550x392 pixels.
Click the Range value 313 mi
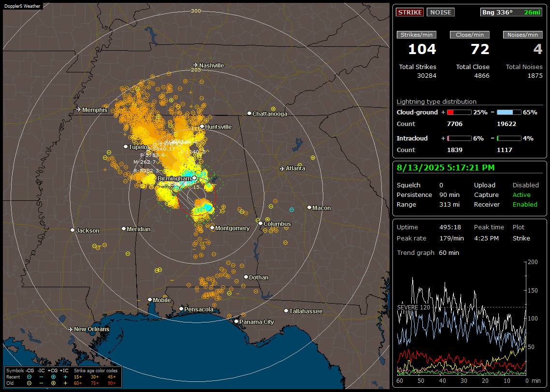[x=449, y=205]
